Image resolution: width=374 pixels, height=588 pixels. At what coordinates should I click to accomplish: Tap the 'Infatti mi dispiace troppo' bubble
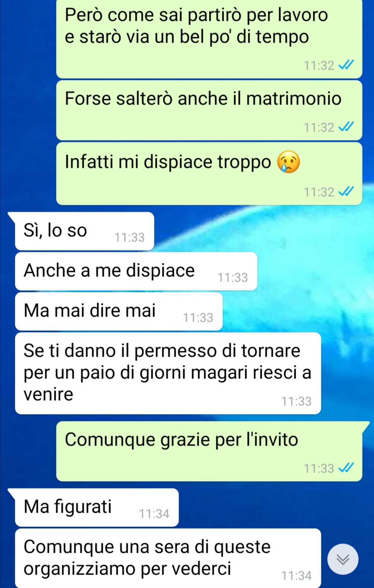[x=209, y=174]
